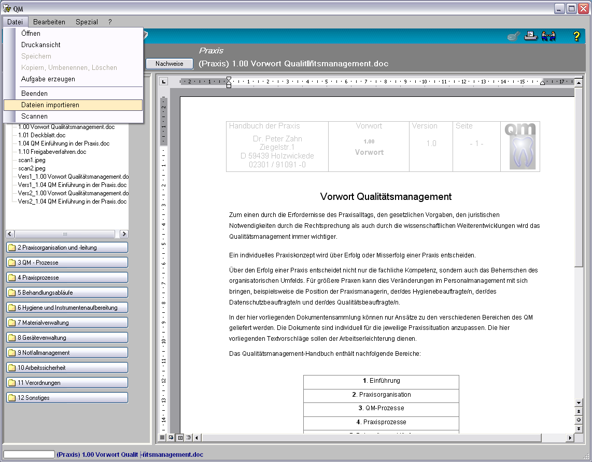Expand 7 Materialverwaltung section

(67, 322)
